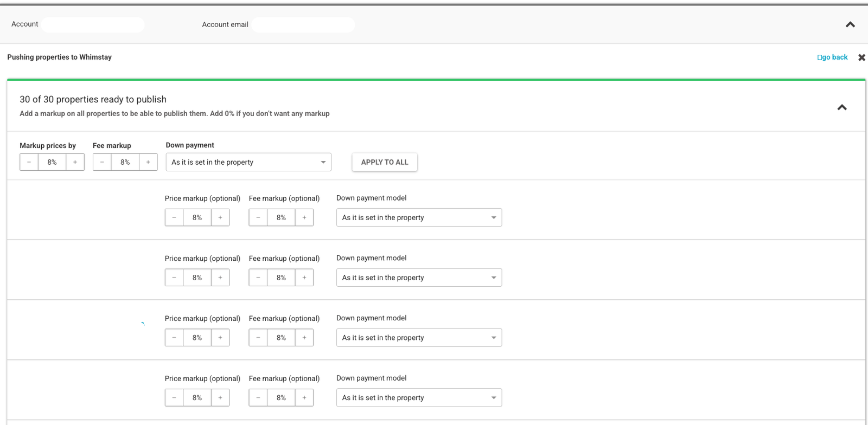This screenshot has width=868, height=425.
Task: Collapse the account header with chevron
Action: [x=850, y=24]
